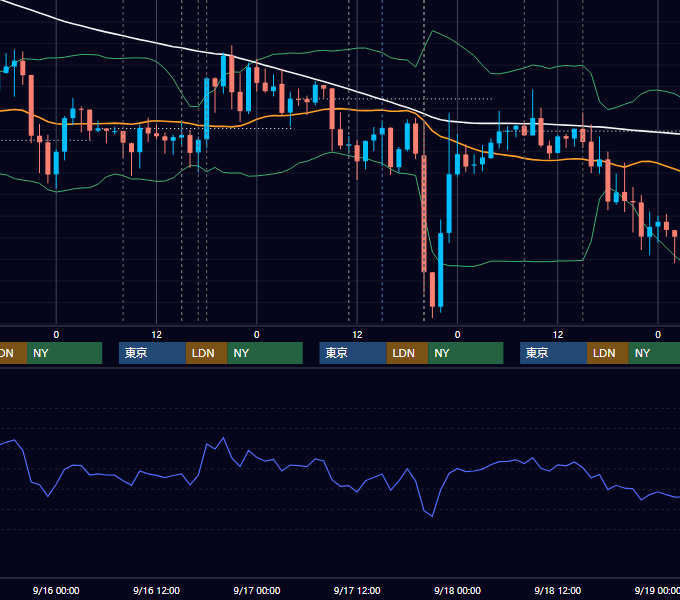Click the 9/17 12:00 time axis label
Viewport: 680px width, 600px height.
pos(357,590)
